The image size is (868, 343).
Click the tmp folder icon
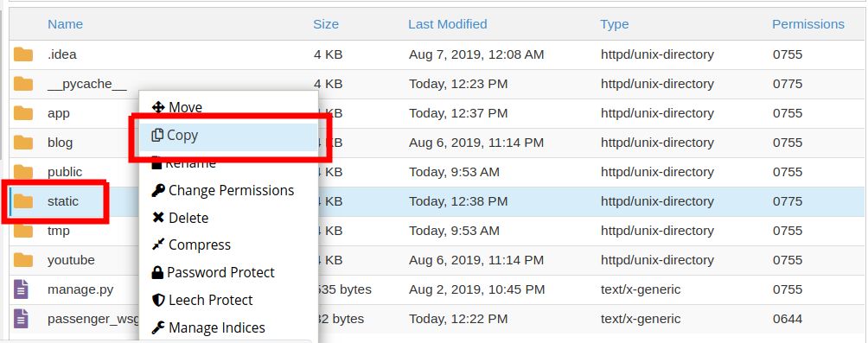pos(23,230)
